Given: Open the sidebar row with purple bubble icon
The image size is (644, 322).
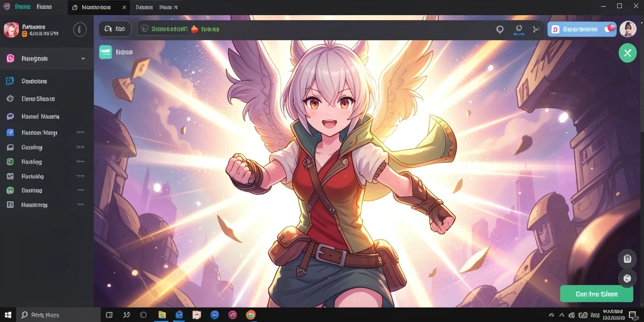Looking at the screenshot, I should coord(47,116).
